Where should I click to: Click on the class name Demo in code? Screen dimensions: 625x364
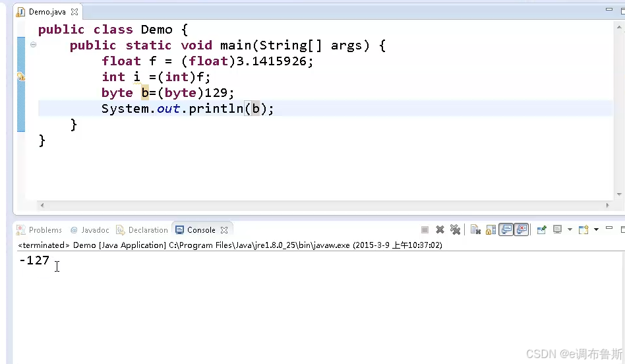point(157,30)
